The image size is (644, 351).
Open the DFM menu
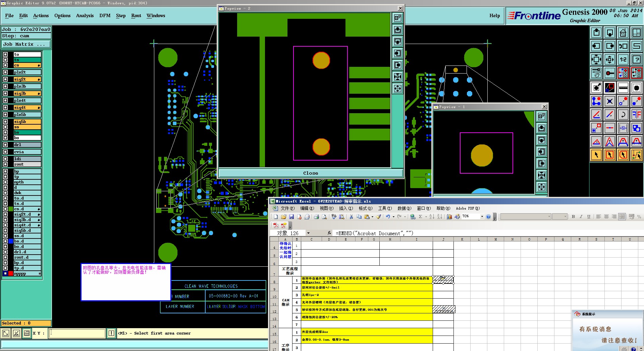pyautogui.click(x=105, y=15)
